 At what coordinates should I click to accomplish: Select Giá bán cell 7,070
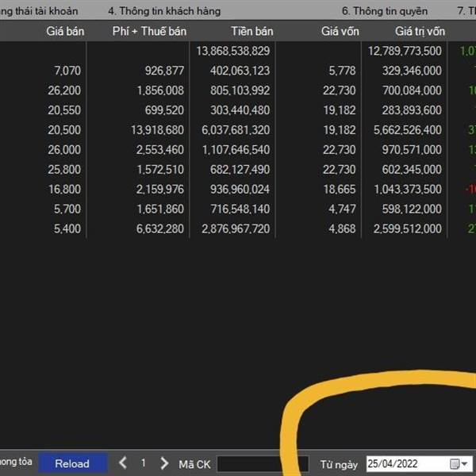coord(67,71)
